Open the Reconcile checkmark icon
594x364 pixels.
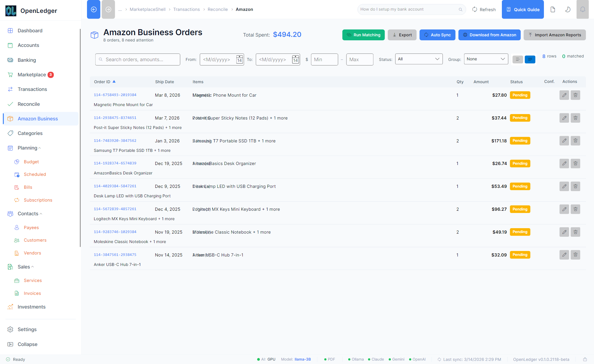point(11,104)
